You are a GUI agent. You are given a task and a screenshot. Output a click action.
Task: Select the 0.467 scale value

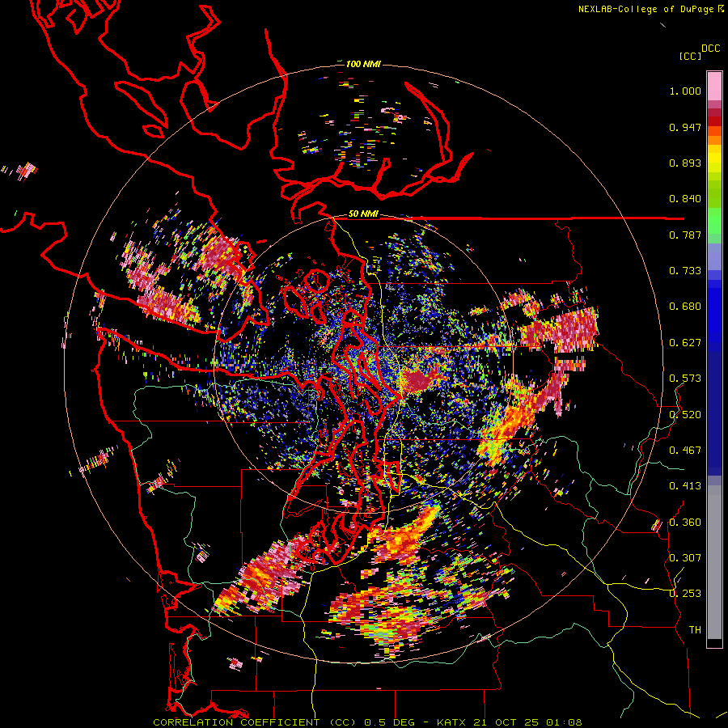coord(685,450)
